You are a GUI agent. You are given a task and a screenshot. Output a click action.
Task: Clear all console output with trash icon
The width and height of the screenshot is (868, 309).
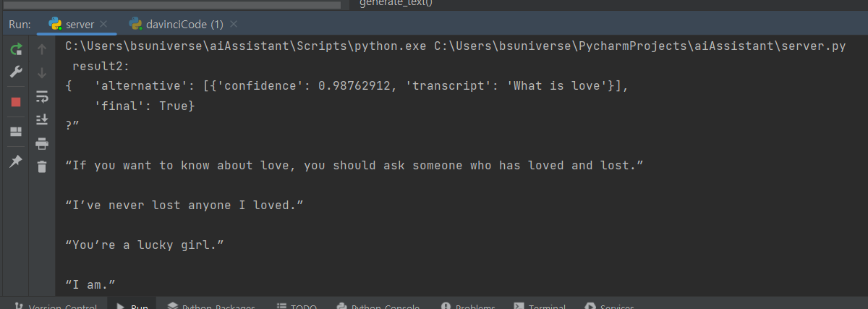(42, 166)
